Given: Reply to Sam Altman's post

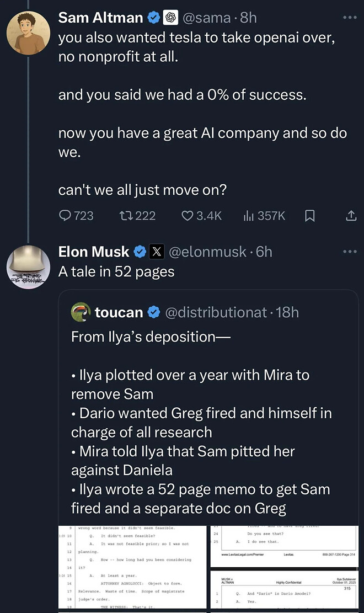Looking at the screenshot, I should pyautogui.click(x=64, y=216).
